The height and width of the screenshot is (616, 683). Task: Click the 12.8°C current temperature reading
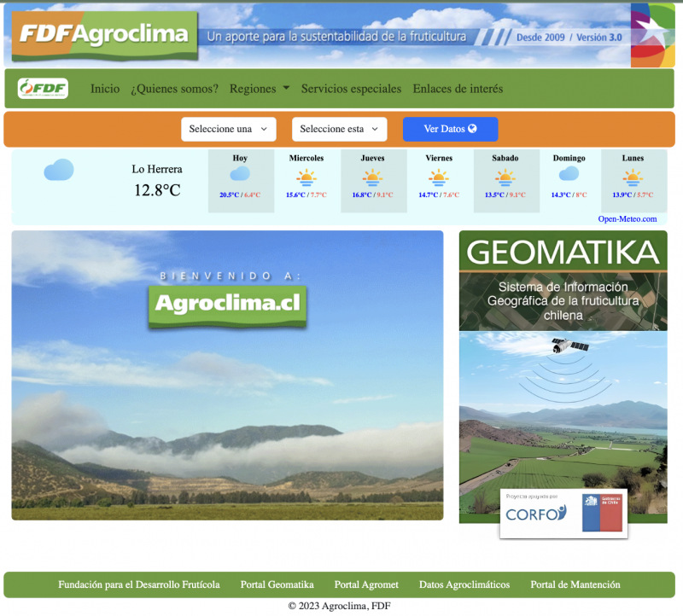point(157,190)
